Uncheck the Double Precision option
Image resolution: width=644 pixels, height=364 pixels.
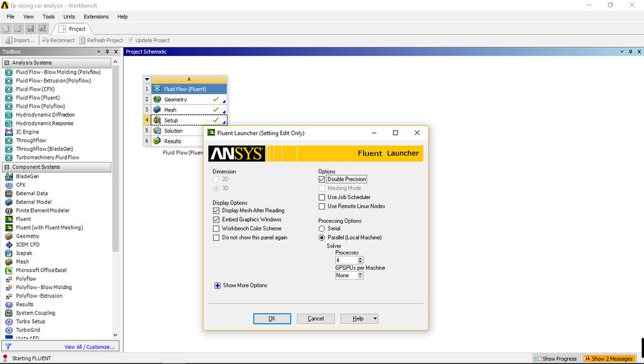click(x=321, y=179)
